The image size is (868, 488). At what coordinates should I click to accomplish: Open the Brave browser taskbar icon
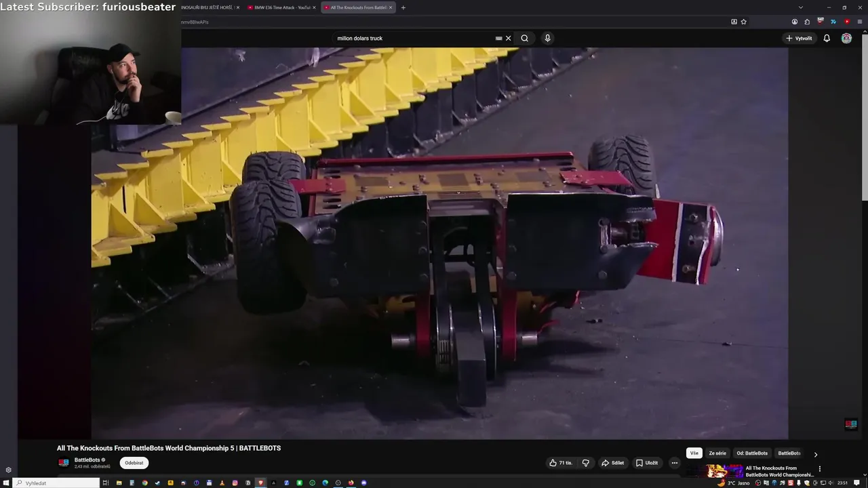coord(260,483)
